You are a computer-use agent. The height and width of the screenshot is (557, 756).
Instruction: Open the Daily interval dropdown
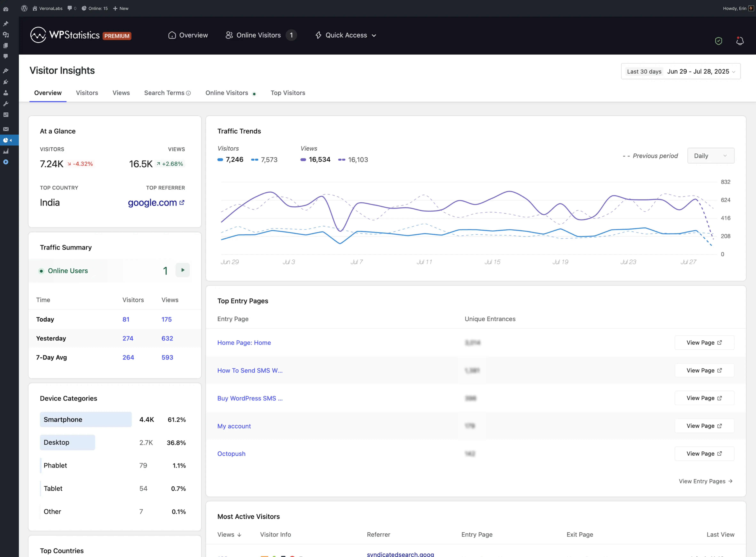click(710, 155)
